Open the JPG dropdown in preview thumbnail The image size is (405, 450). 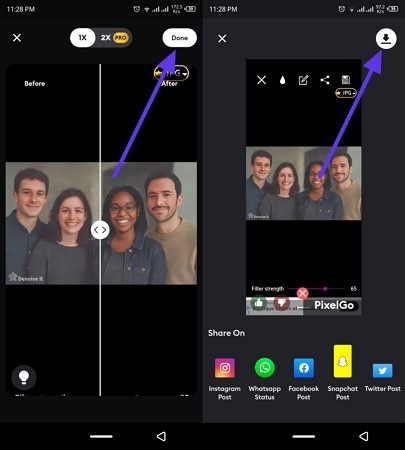click(x=346, y=93)
